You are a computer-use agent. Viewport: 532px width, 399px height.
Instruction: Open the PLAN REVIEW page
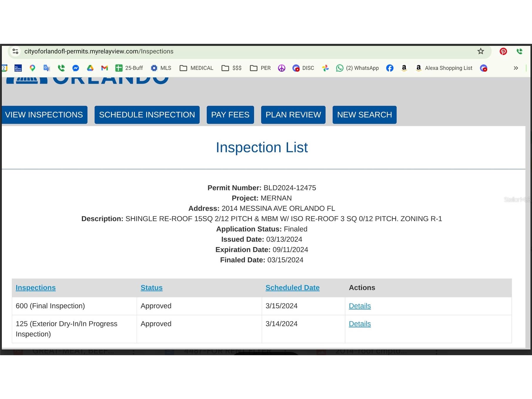pyautogui.click(x=293, y=115)
